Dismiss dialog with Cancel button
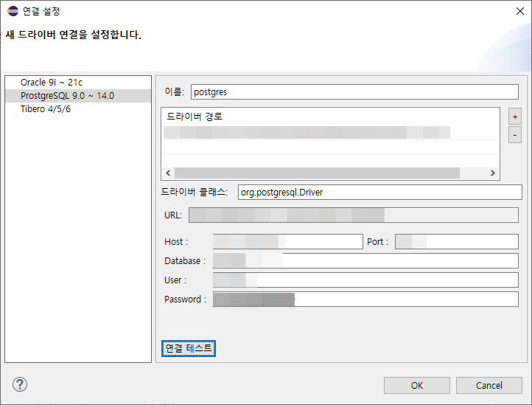 pyautogui.click(x=489, y=385)
